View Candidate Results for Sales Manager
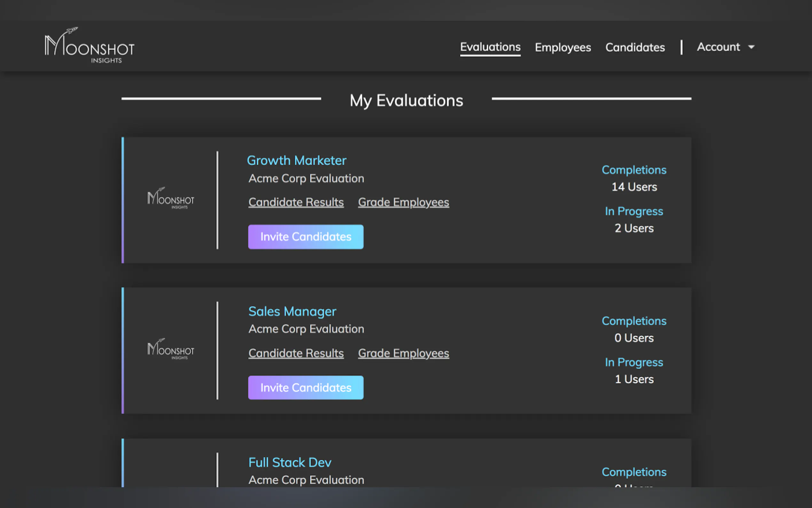Viewport: 812px width, 508px height. click(x=296, y=353)
